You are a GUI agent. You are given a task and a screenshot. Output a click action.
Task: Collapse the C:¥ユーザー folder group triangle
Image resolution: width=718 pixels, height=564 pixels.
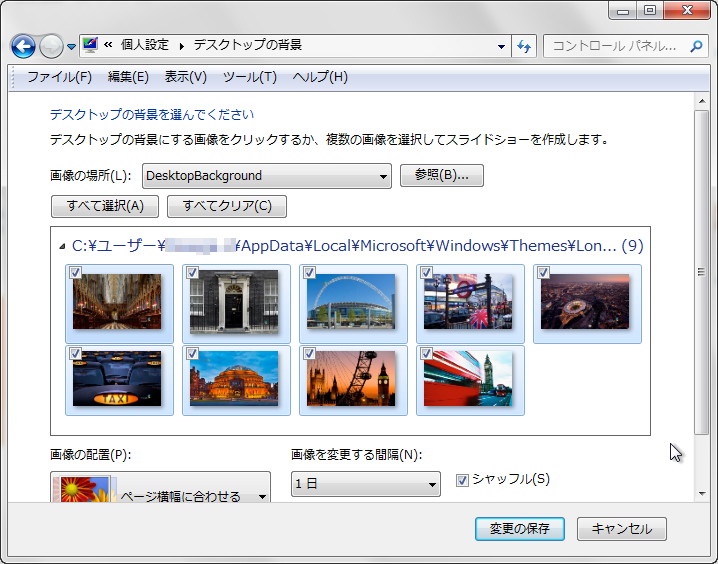pyautogui.click(x=62, y=247)
